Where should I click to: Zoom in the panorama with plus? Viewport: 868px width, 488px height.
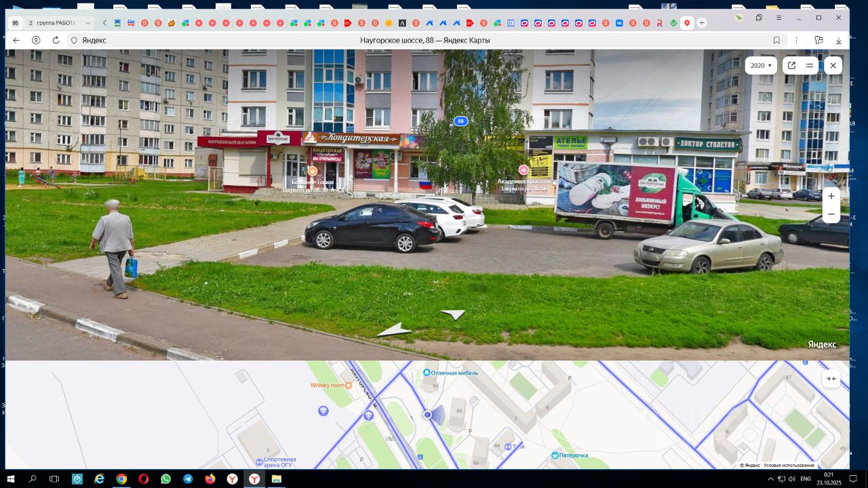(831, 196)
